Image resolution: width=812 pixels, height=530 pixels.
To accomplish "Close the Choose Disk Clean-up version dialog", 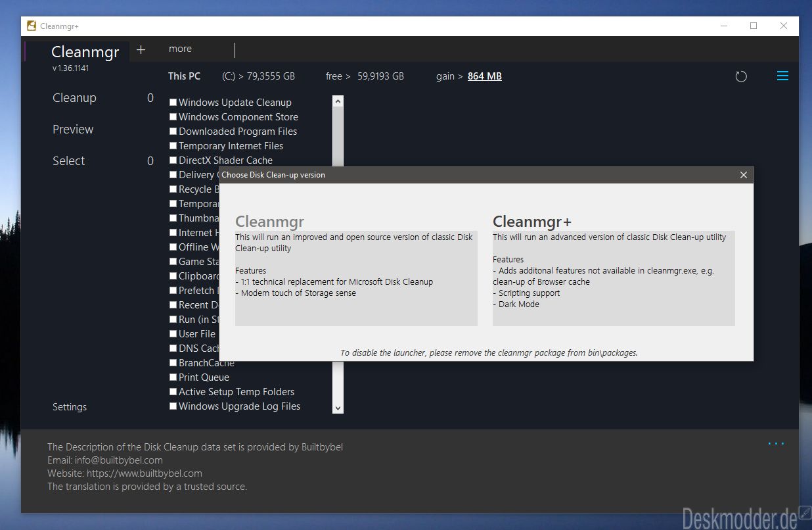I will 744,175.
